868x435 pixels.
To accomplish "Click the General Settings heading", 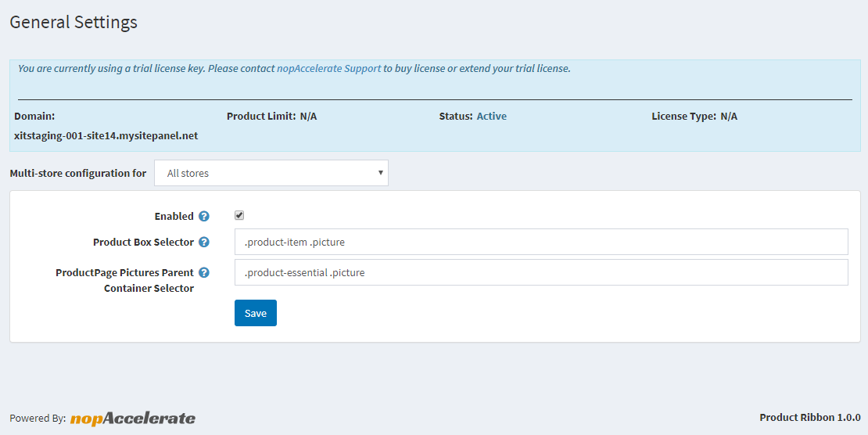I will point(74,22).
